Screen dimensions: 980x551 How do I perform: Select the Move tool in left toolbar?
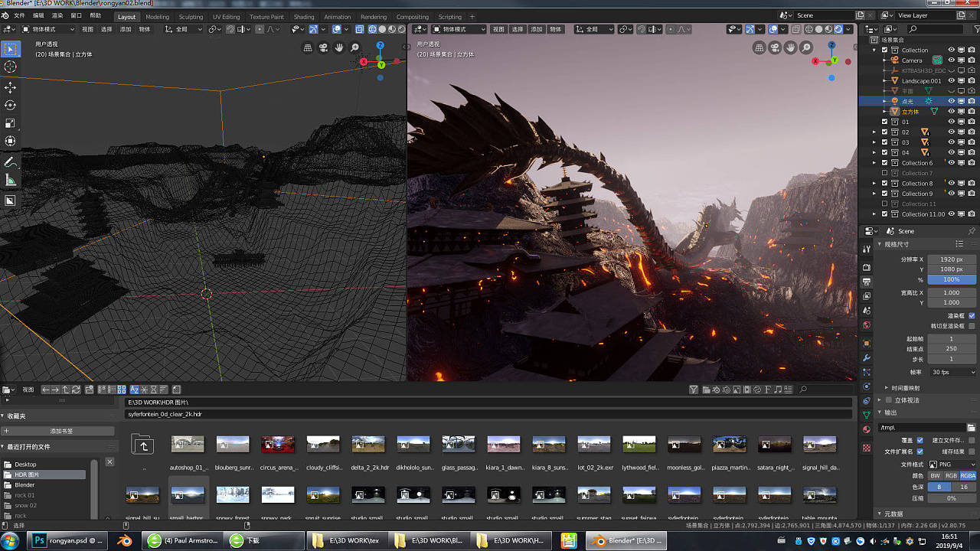point(11,87)
